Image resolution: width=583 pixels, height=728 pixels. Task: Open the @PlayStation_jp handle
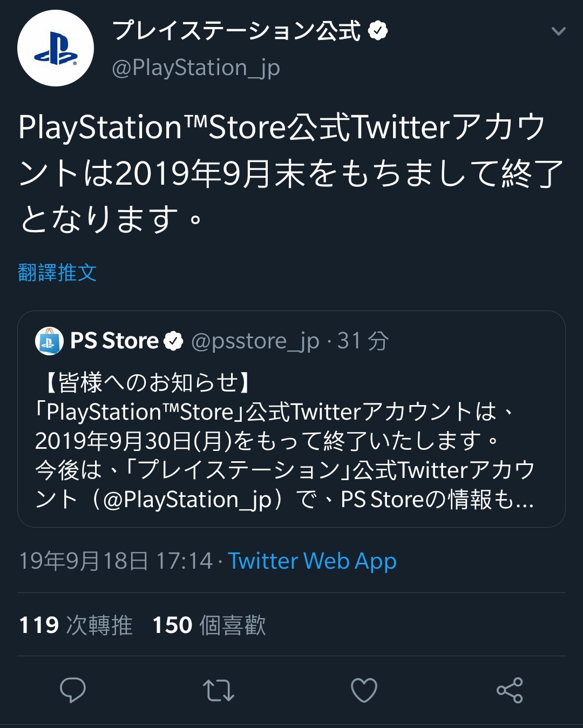pyautogui.click(x=195, y=68)
